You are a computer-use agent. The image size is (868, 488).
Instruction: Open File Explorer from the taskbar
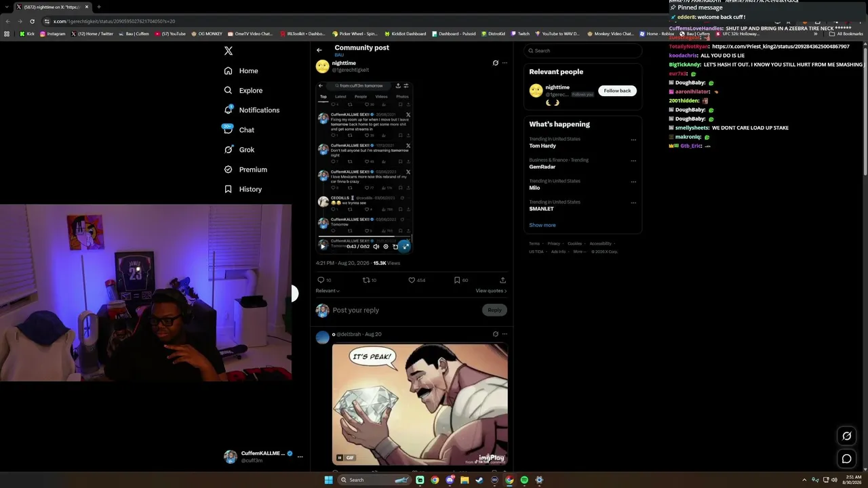[x=465, y=480]
